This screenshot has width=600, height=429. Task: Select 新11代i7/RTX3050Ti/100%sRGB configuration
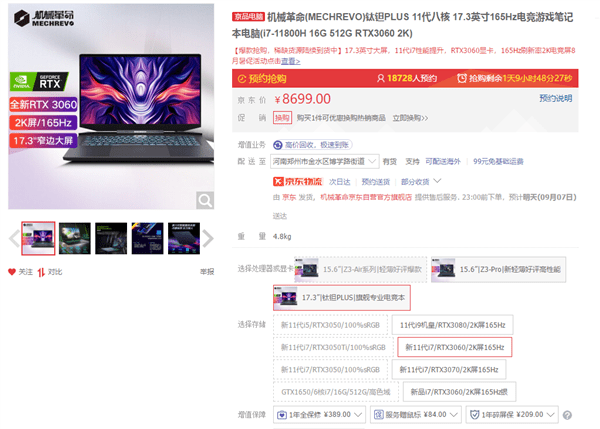333,347
